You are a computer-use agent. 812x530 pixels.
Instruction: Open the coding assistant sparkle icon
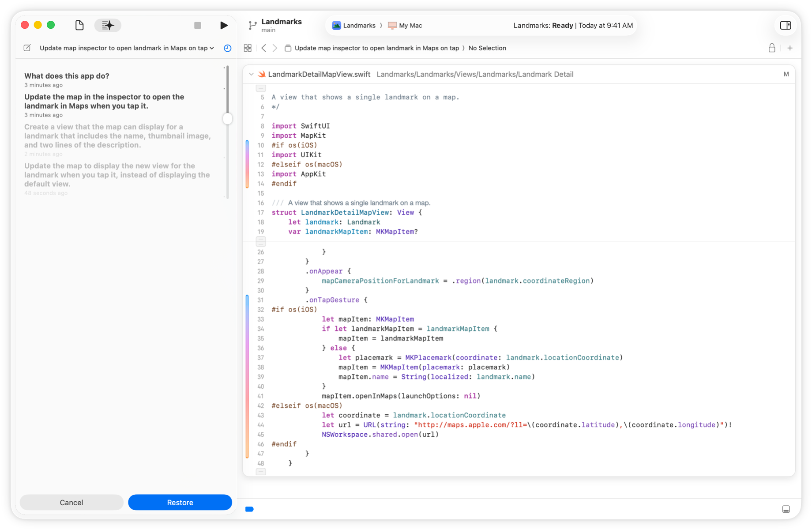[x=107, y=25]
